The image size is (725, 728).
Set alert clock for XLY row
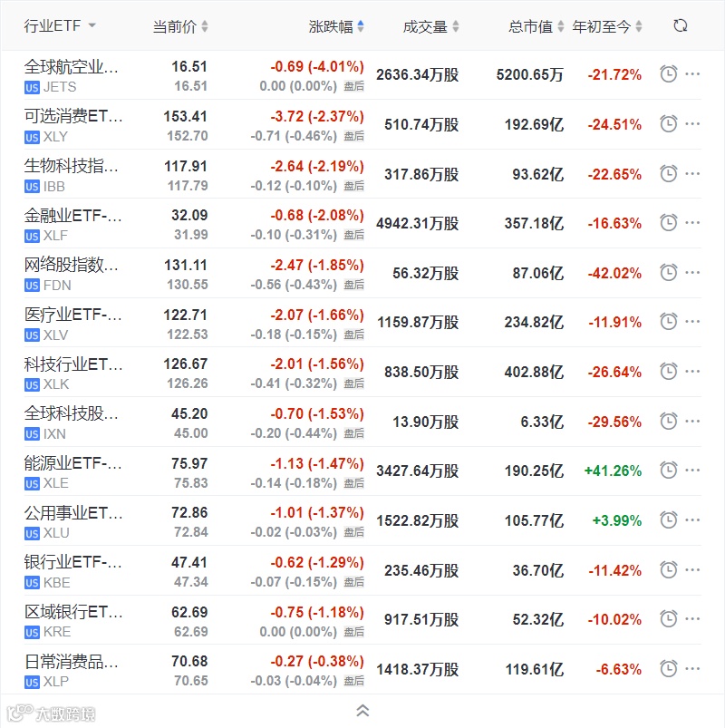tap(669, 124)
